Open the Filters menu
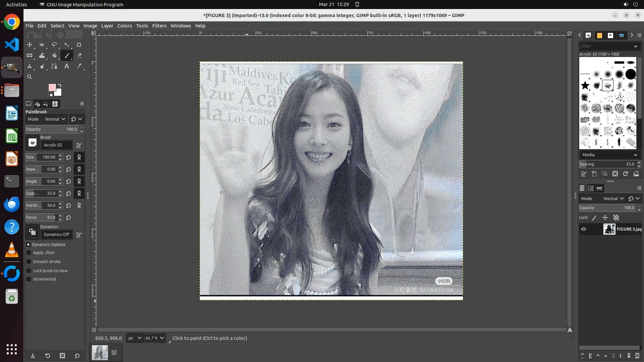Screen dimensions: 644x362 (159, 26)
